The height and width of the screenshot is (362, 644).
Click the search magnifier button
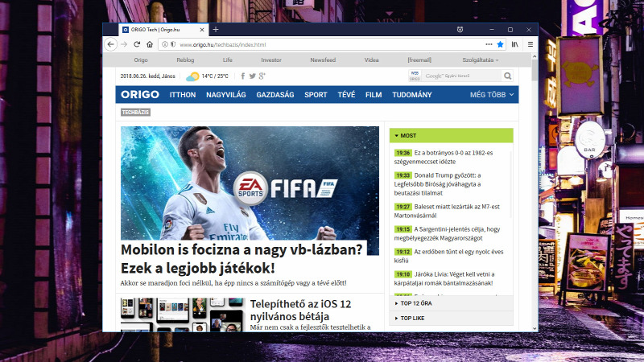508,76
